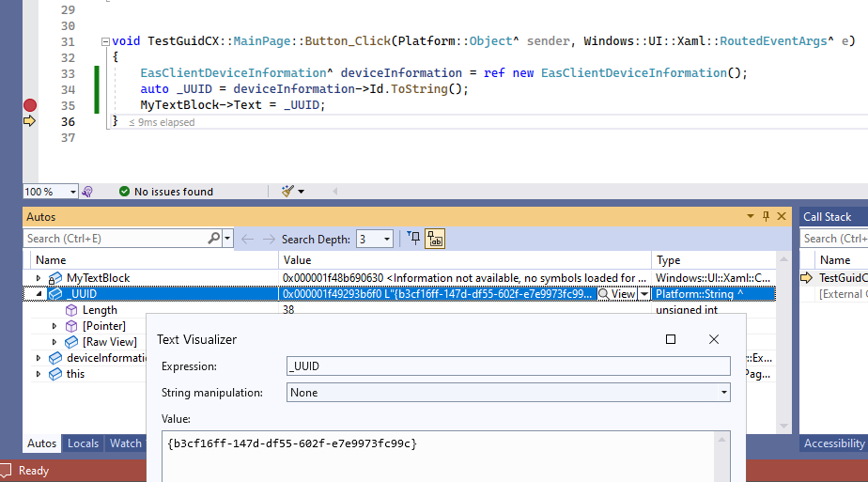
Task: Click the Call Stack search field
Action: [x=834, y=239]
